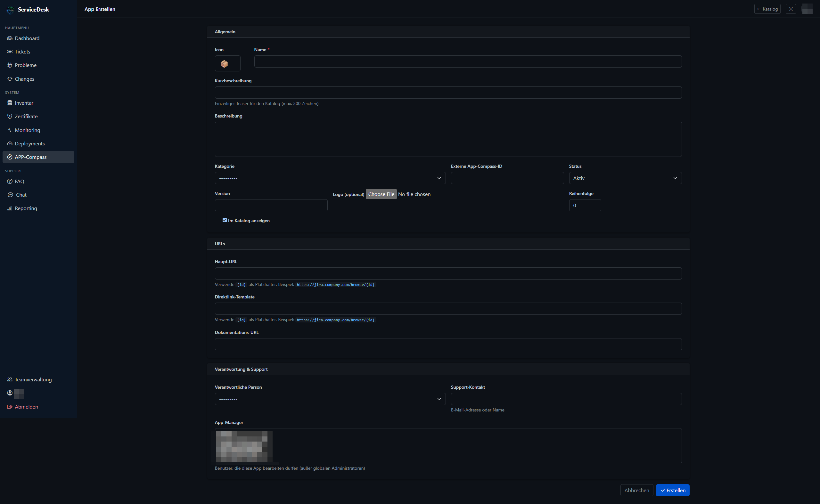Click the user account menu top right
Screen dimensions: 820x504
point(807,9)
